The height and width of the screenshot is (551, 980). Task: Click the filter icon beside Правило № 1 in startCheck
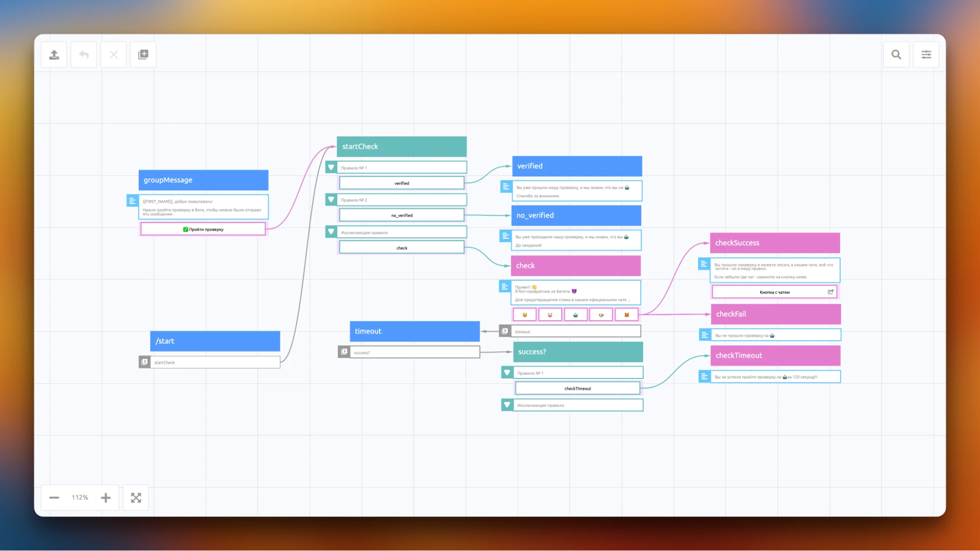(331, 168)
